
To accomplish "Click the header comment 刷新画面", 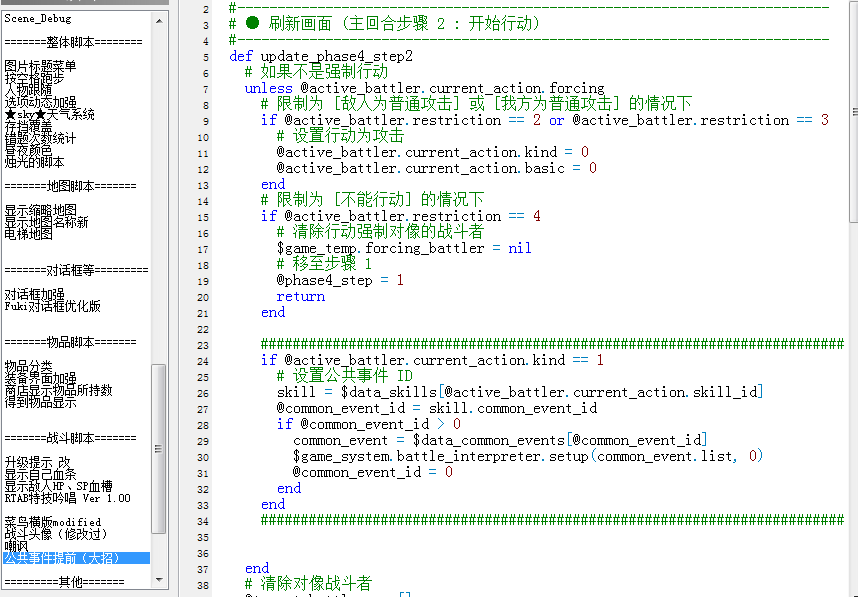I will click(x=385, y=24).
